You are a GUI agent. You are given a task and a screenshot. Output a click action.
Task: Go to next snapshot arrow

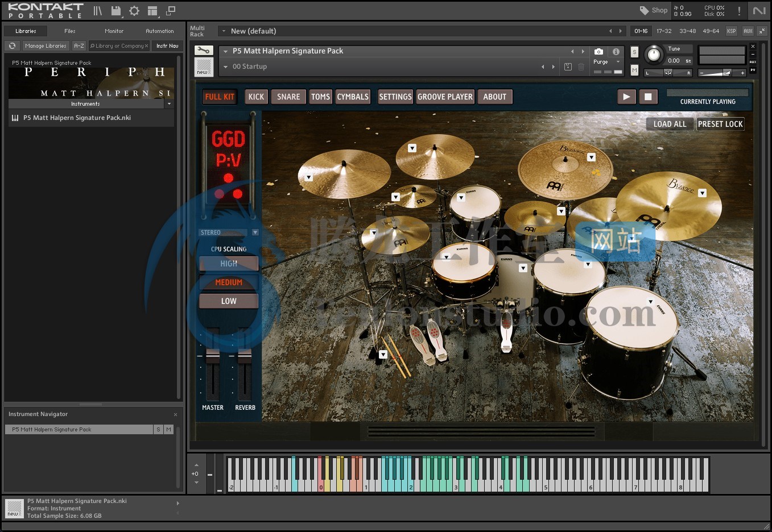[x=553, y=66]
